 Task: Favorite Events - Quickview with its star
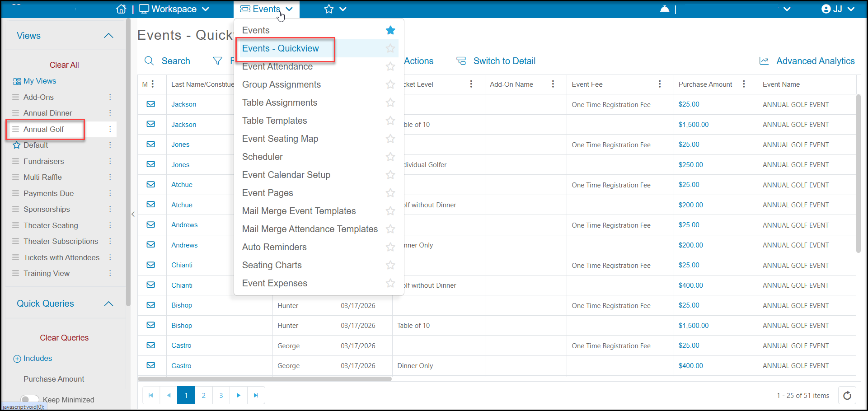pyautogui.click(x=390, y=48)
